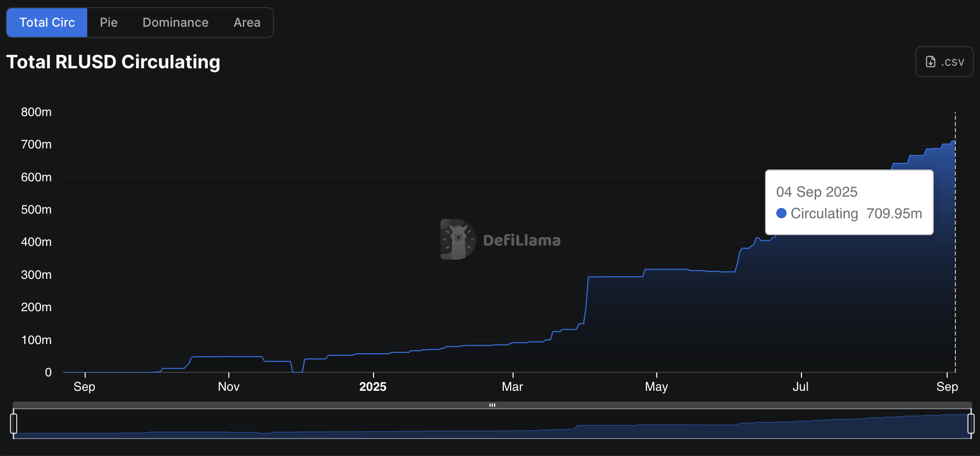
Task: Click the Mar tick label on x-axis
Action: tap(512, 387)
